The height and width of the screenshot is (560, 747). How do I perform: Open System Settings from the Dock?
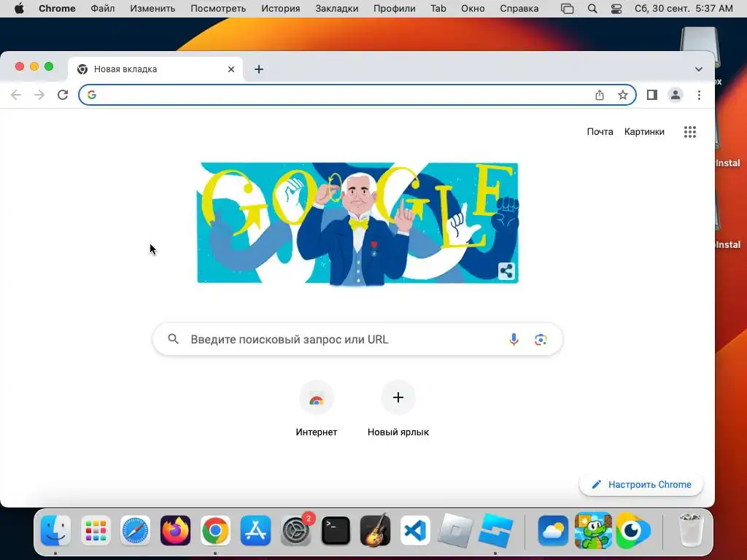pyautogui.click(x=295, y=530)
